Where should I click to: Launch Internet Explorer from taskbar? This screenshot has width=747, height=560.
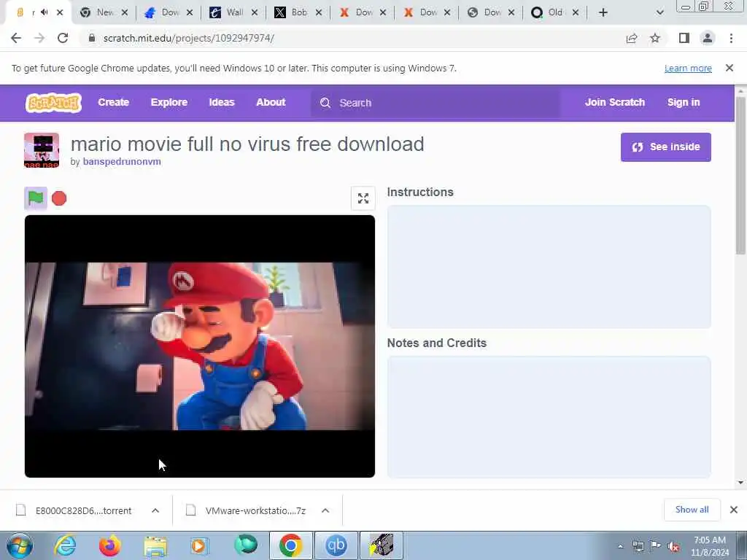(65, 545)
